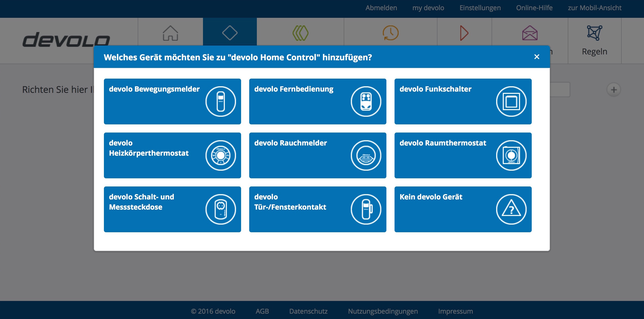Image resolution: width=644 pixels, height=319 pixels.
Task: Open the red play scenes icon
Action: tap(464, 33)
